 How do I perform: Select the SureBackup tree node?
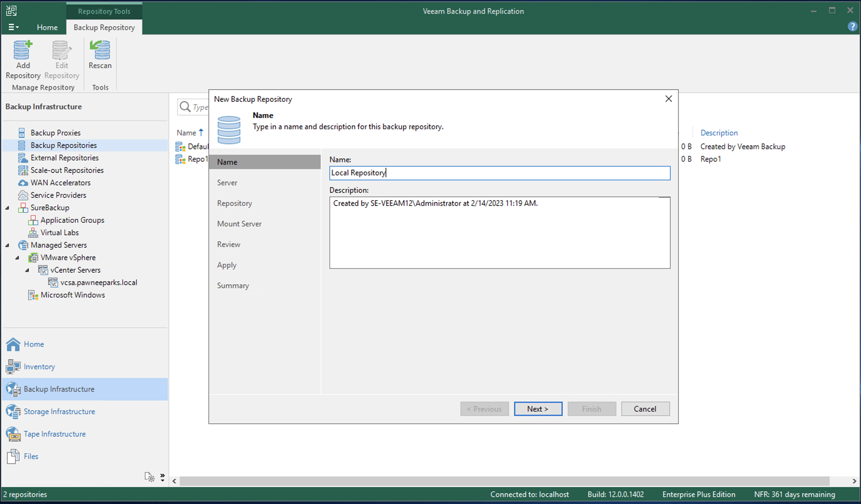pos(50,207)
